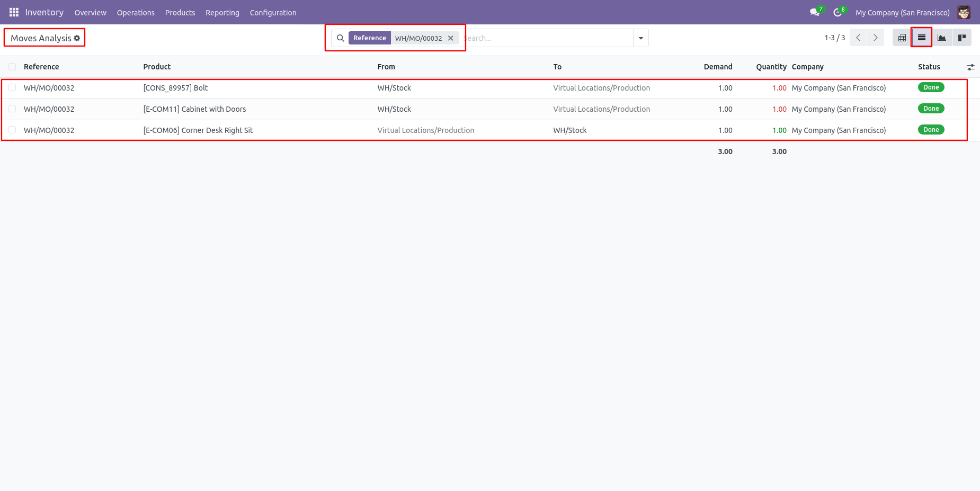
Task: Click the user avatar in top bar
Action: click(964, 12)
